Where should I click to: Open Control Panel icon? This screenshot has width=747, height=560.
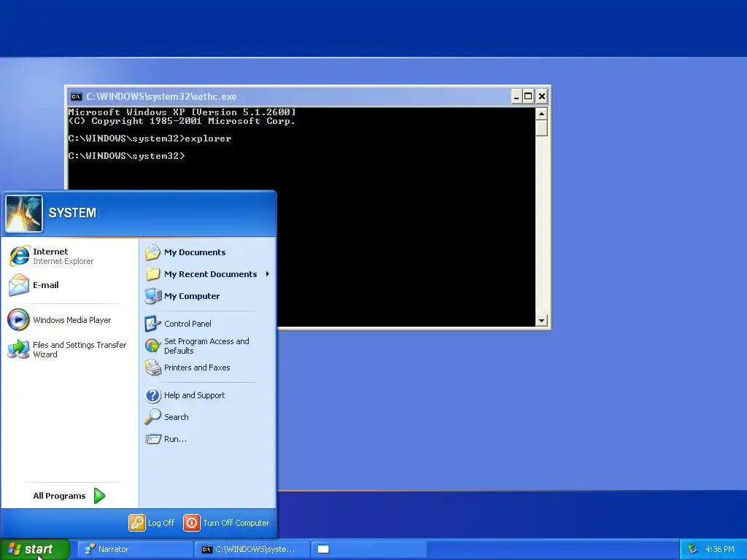point(153,324)
